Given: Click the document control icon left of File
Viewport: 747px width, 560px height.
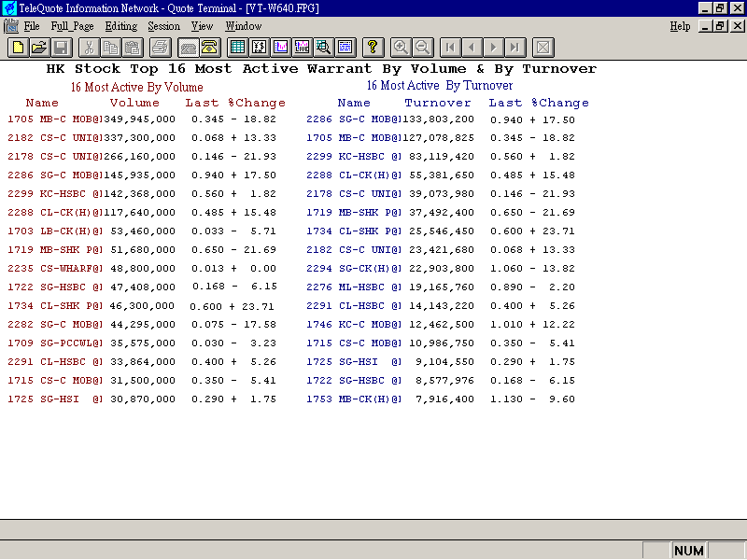Looking at the screenshot, I should click(x=11, y=26).
